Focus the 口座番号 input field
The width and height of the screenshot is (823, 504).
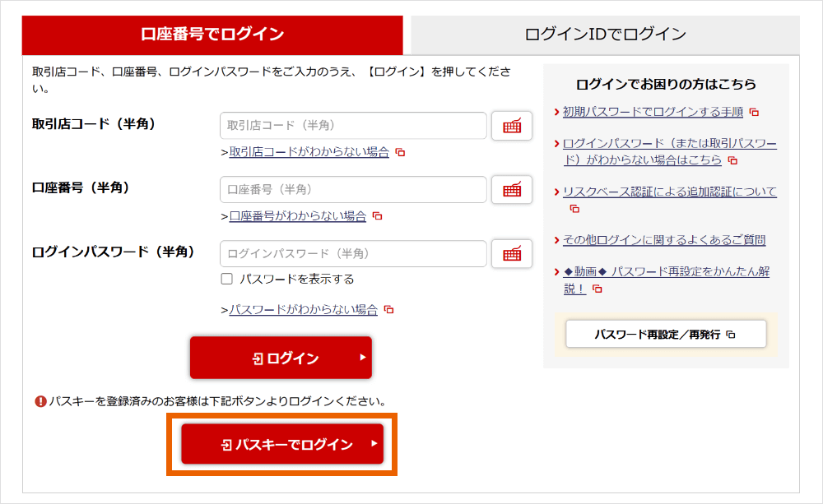[353, 190]
